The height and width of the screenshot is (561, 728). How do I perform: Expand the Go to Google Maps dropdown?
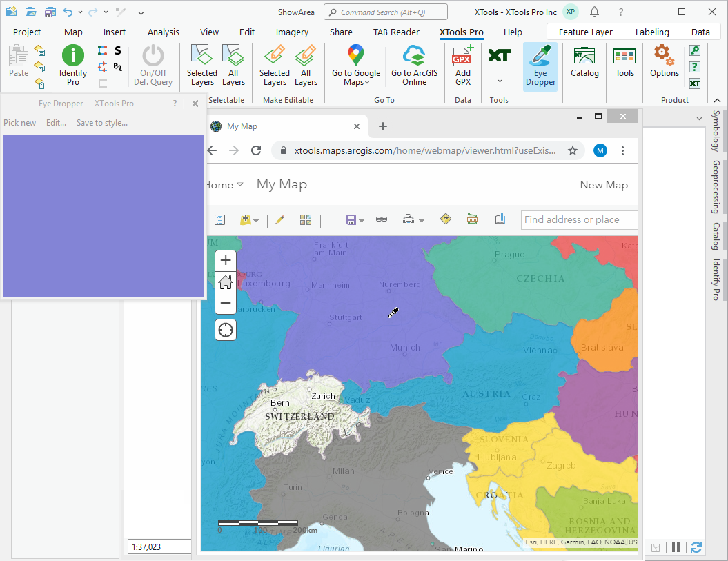pyautogui.click(x=368, y=83)
